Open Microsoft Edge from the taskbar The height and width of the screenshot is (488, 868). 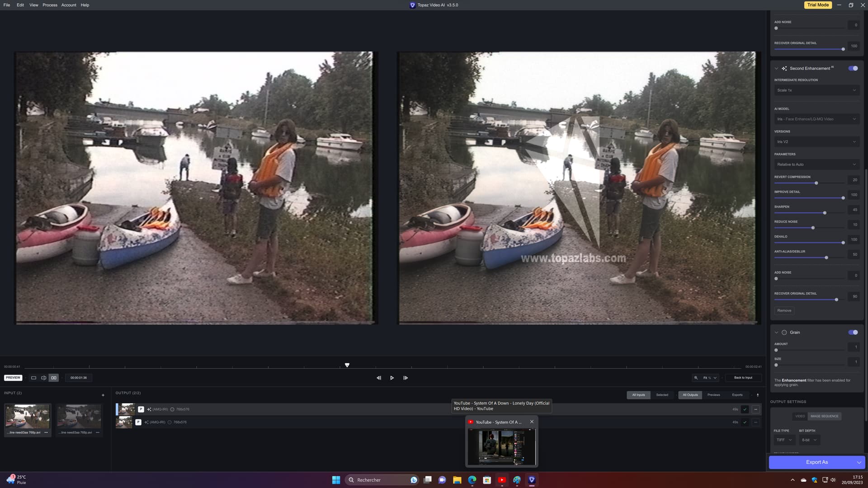(472, 480)
